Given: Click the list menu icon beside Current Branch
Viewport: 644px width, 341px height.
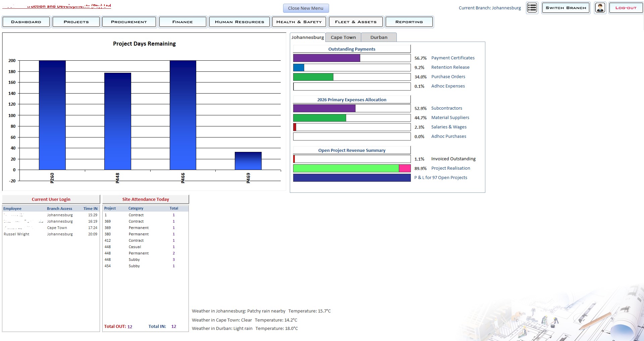Looking at the screenshot, I should [532, 8].
